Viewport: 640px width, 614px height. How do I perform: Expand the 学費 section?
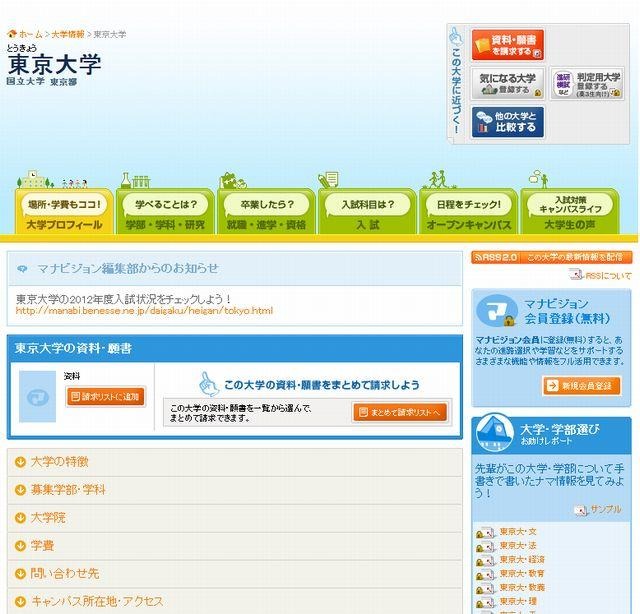coord(235,546)
